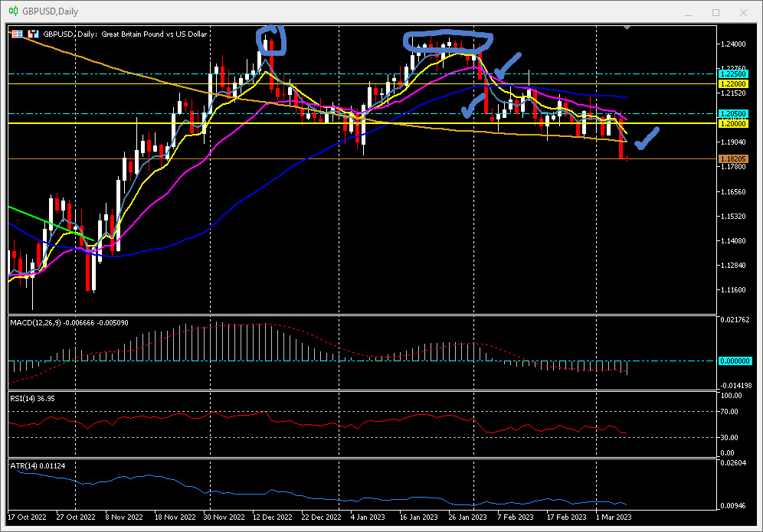Click the blue checkmark near the latest candle
Viewport: 763px width, 532px height.
click(648, 139)
